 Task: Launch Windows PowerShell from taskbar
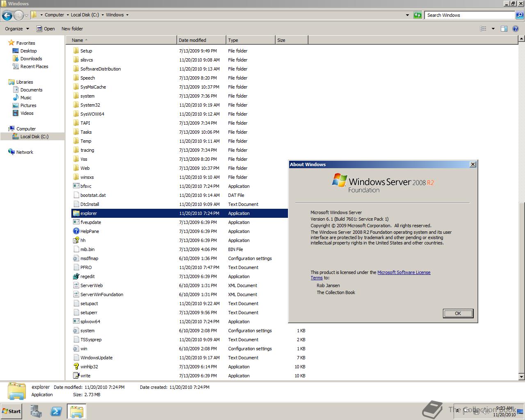(56, 411)
